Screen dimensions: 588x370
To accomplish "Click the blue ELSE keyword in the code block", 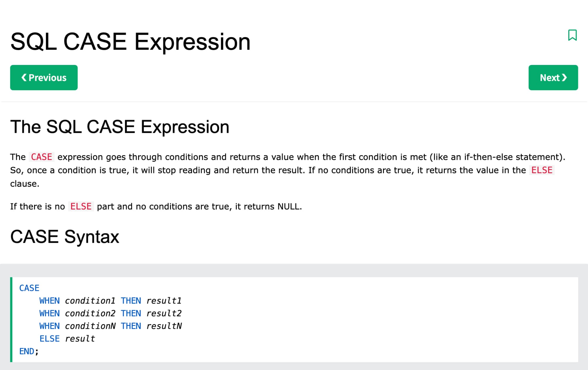I will click(x=49, y=339).
